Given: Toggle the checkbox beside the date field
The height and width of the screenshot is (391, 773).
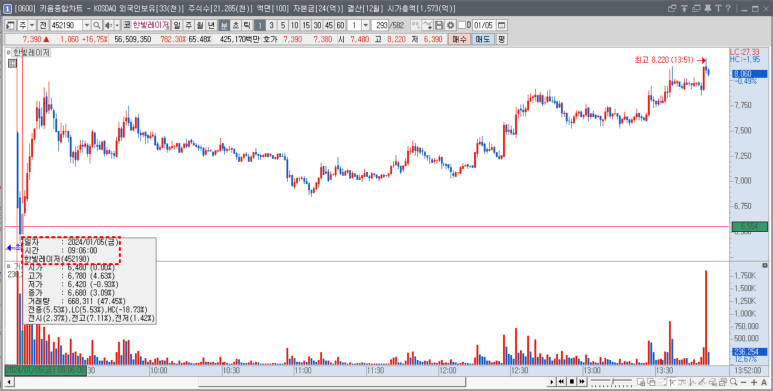Looking at the screenshot, I should tap(461, 25).
